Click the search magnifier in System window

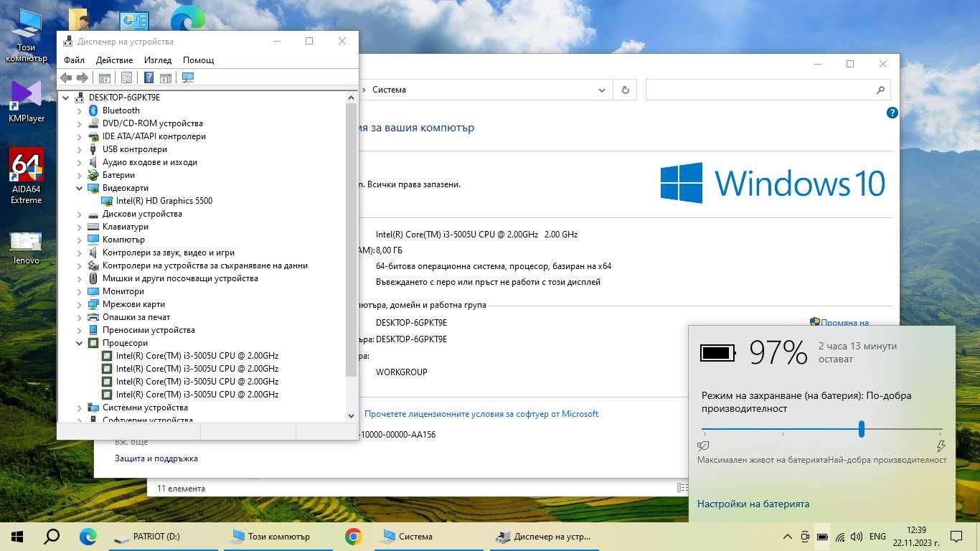(880, 90)
